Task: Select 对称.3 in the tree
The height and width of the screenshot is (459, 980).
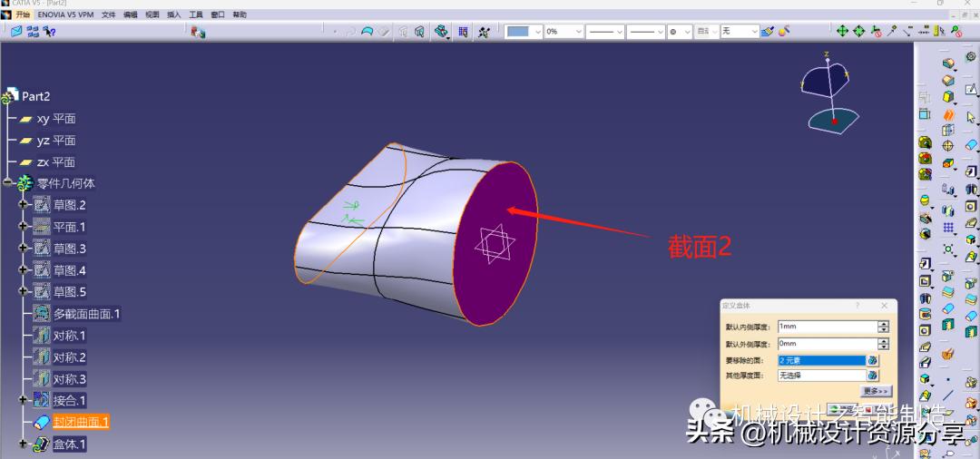Action: tap(69, 378)
